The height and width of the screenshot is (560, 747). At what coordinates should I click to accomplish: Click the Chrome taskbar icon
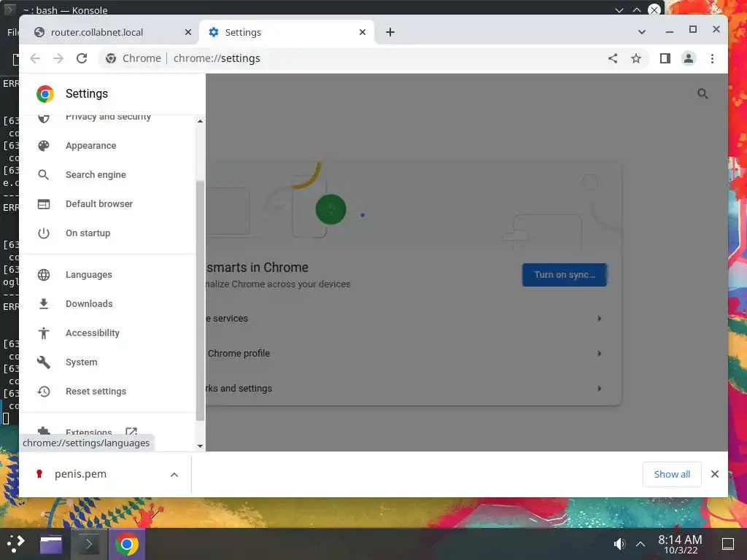[127, 544]
